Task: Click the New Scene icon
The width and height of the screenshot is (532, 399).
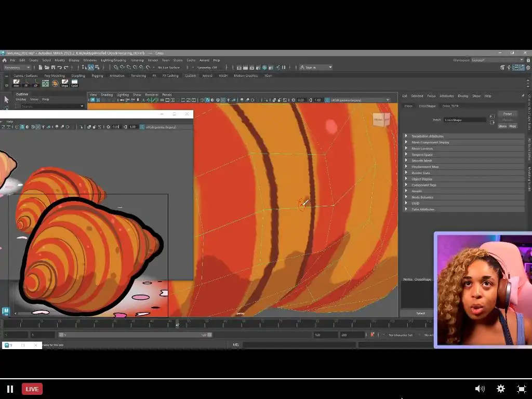Action: (41, 68)
